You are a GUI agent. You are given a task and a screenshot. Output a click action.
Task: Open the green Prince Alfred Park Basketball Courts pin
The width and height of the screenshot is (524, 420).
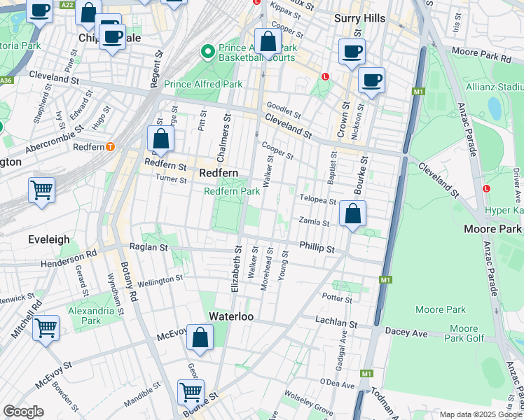click(207, 51)
